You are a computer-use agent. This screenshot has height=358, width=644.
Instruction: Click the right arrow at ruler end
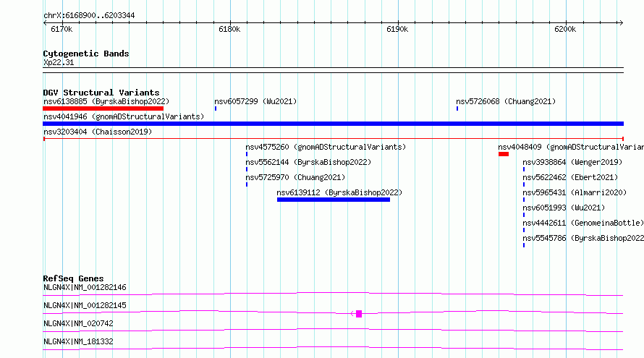(x=621, y=22)
